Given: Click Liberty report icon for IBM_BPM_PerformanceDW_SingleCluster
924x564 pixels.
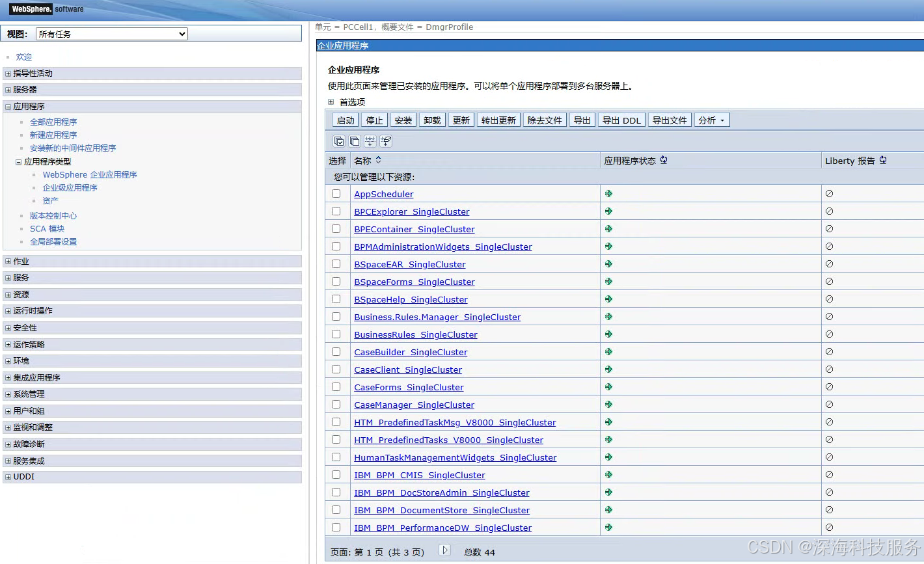Looking at the screenshot, I should [x=829, y=528].
